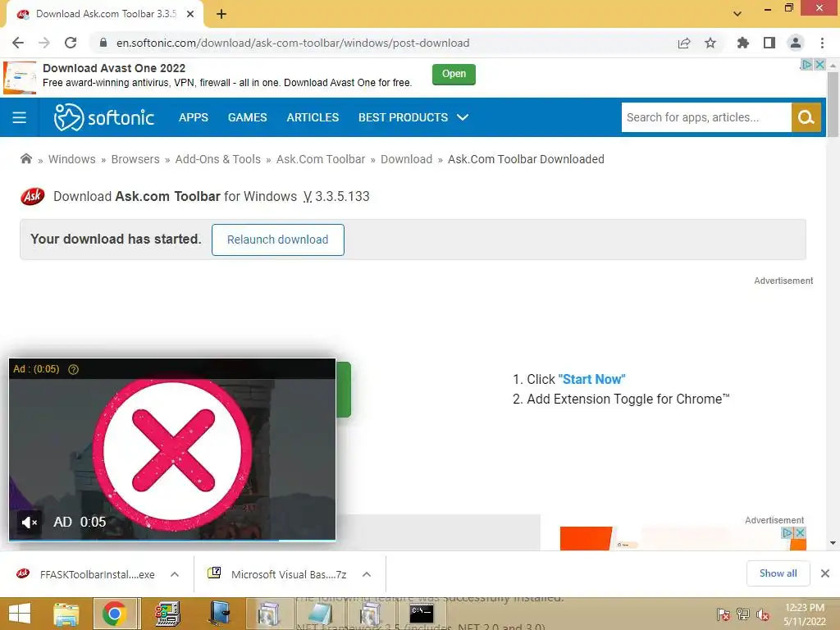Go to home breadcrumb icon

point(25,158)
